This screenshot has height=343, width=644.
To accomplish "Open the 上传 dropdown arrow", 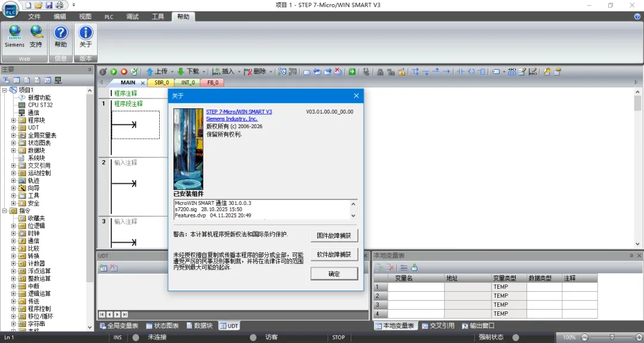I will pos(172,72).
